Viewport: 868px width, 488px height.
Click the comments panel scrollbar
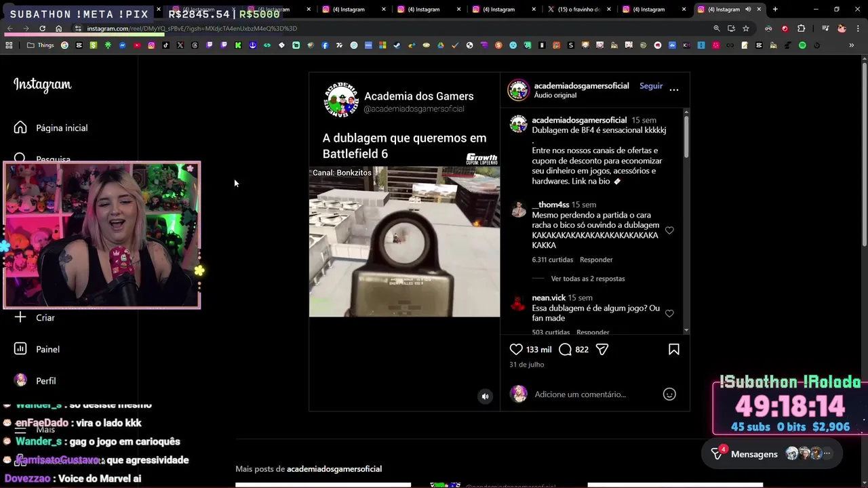pos(686,136)
